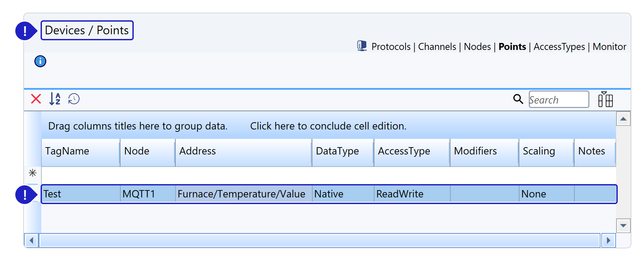This screenshot has height=261, width=644.
Task: Click the magnifying glass search icon
Action: click(518, 99)
